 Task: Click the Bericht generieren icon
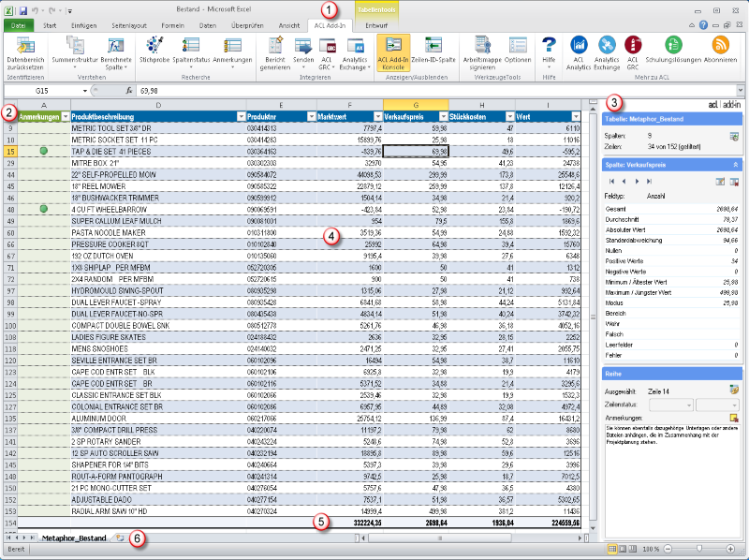pyautogui.click(x=275, y=45)
